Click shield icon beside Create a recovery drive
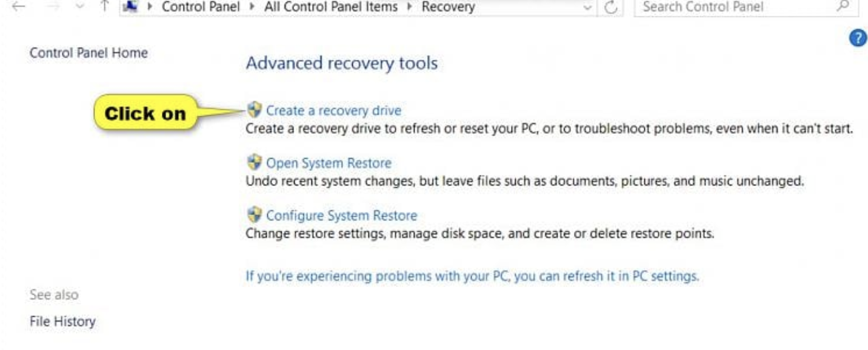This screenshot has width=868, height=350. (x=254, y=110)
